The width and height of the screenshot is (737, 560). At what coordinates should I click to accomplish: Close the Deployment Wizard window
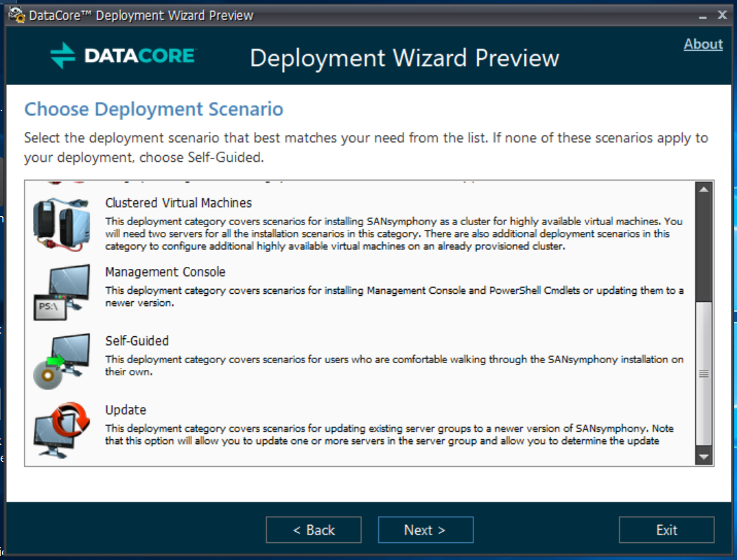click(723, 15)
